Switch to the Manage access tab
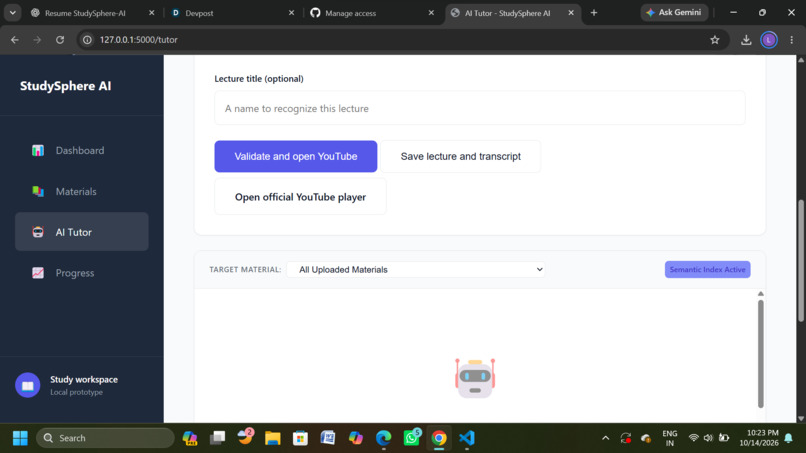Image resolution: width=806 pixels, height=453 pixels. coord(350,13)
